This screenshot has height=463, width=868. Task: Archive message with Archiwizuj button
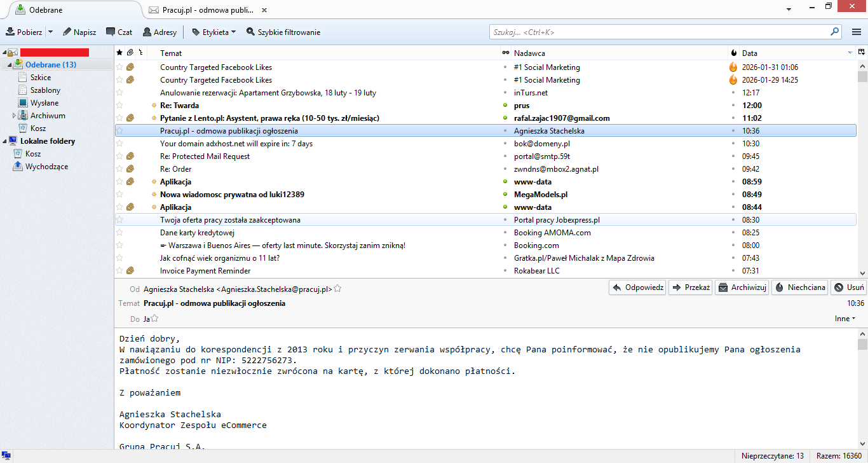click(x=742, y=287)
